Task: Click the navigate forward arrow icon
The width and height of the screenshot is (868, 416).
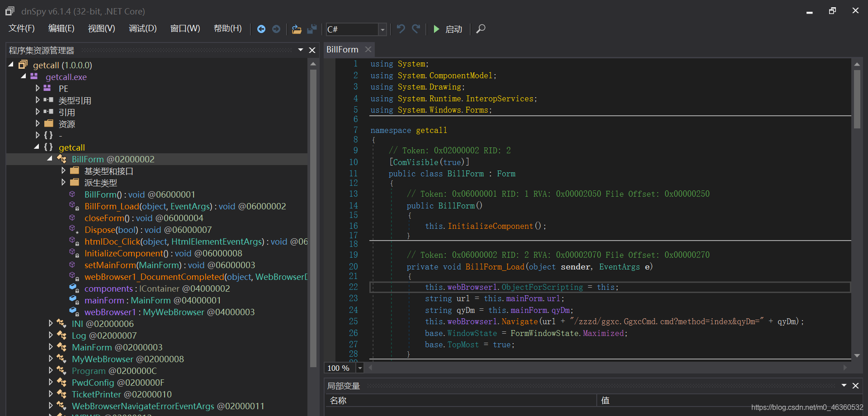Action: tap(276, 29)
